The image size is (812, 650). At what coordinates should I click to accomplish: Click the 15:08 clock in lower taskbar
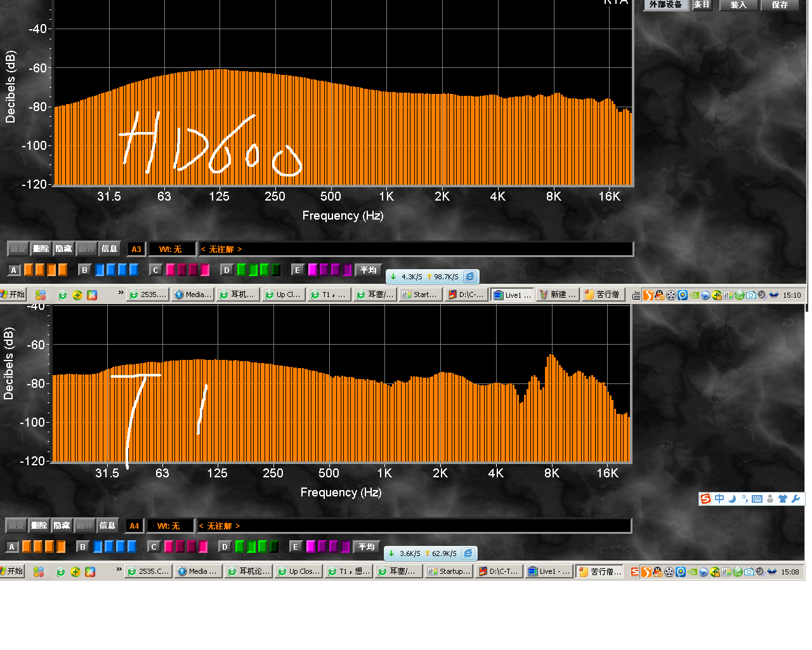click(790, 572)
